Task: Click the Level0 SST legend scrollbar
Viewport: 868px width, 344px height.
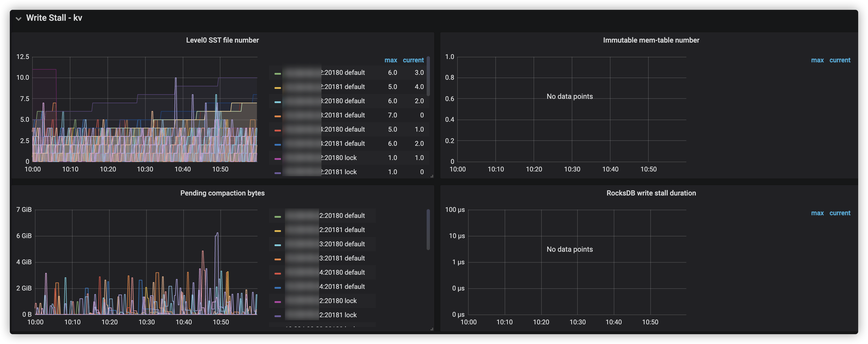Action: click(x=428, y=76)
